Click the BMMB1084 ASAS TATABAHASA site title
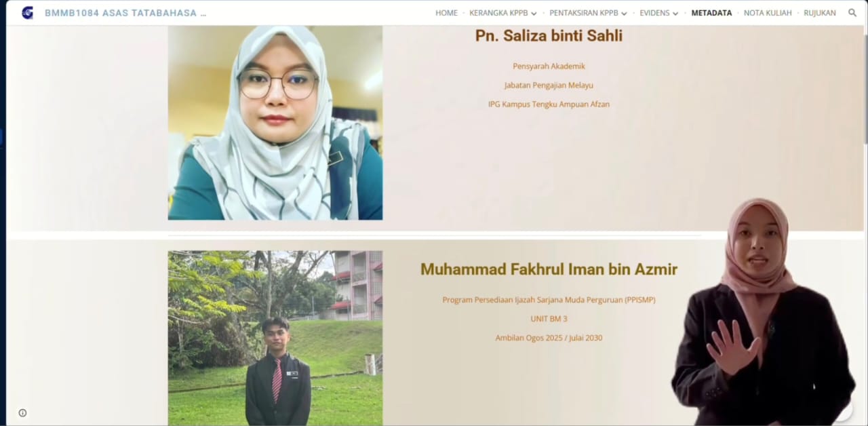Image resolution: width=868 pixels, height=426 pixels. coord(125,13)
